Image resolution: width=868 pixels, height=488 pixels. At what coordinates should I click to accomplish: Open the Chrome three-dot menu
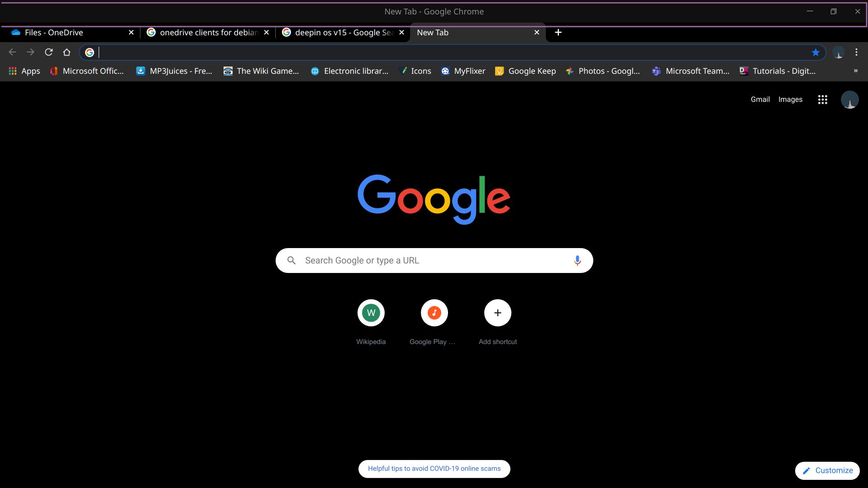tap(856, 53)
